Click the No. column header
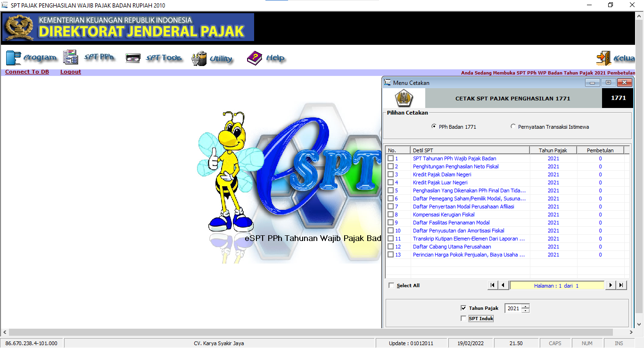Screen dimensions: 644x348 (398, 150)
